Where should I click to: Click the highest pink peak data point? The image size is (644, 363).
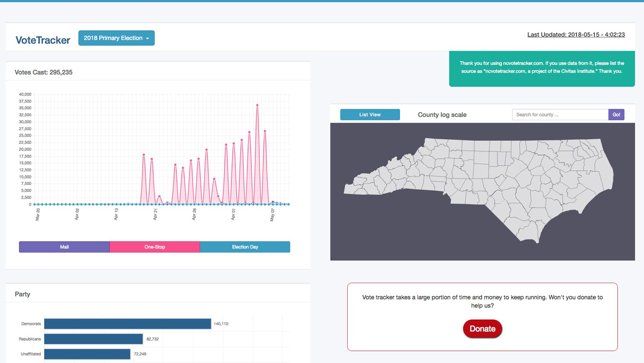257,105
